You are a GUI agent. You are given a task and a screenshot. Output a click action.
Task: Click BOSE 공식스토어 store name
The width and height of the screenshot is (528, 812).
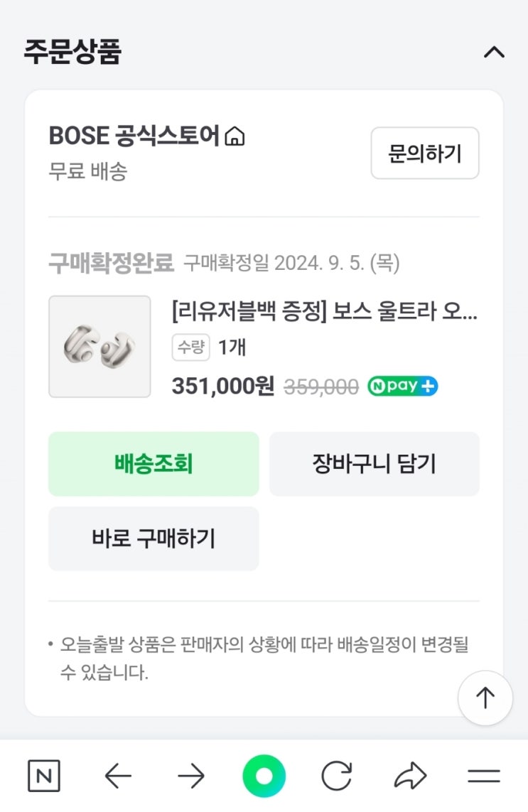click(x=134, y=136)
